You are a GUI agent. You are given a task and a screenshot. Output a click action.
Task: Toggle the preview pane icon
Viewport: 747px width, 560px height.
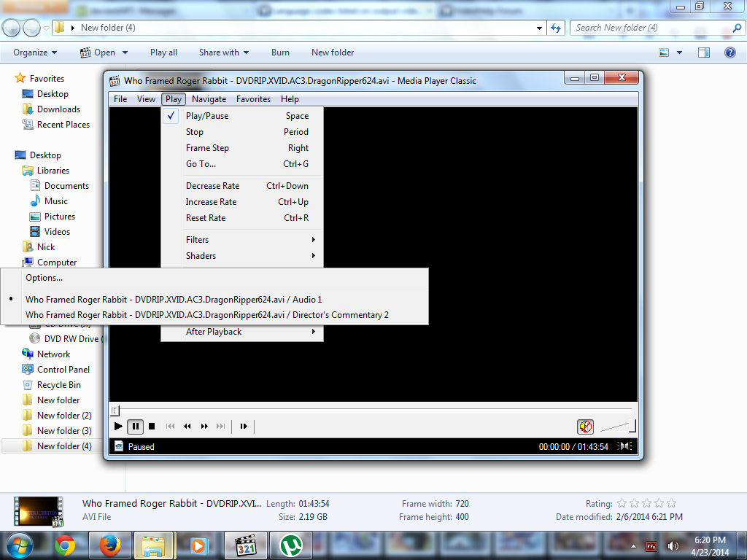click(x=704, y=52)
